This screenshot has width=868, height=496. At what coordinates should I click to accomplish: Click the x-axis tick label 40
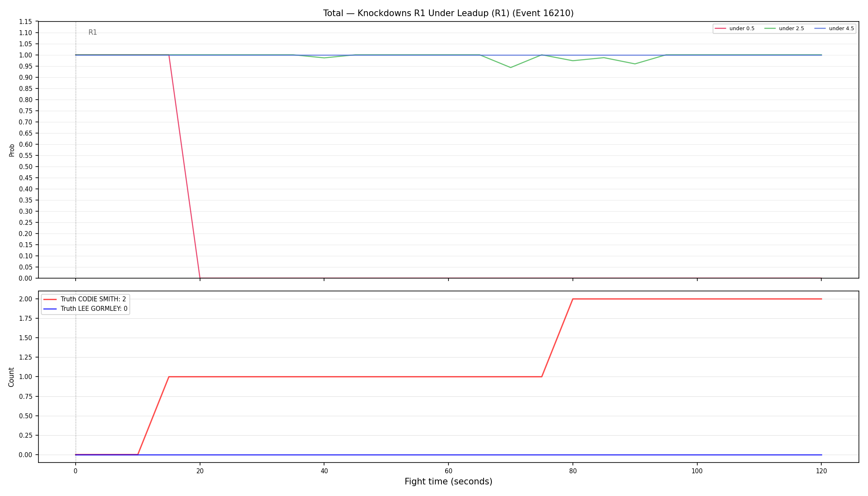pyautogui.click(x=324, y=471)
